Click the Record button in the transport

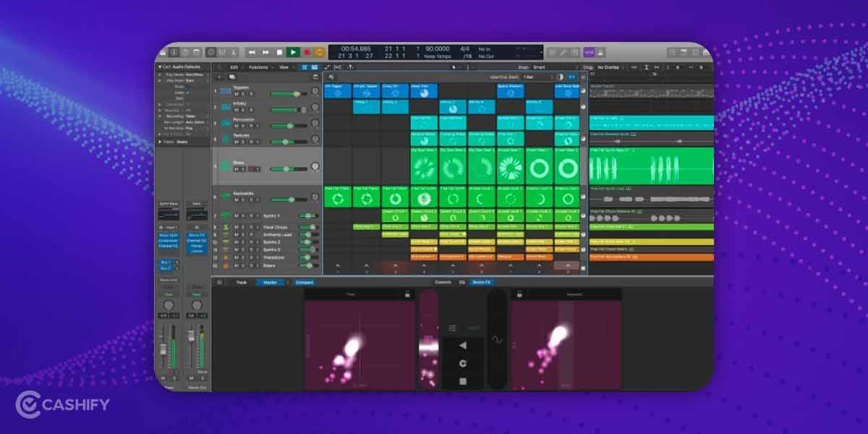point(307,51)
